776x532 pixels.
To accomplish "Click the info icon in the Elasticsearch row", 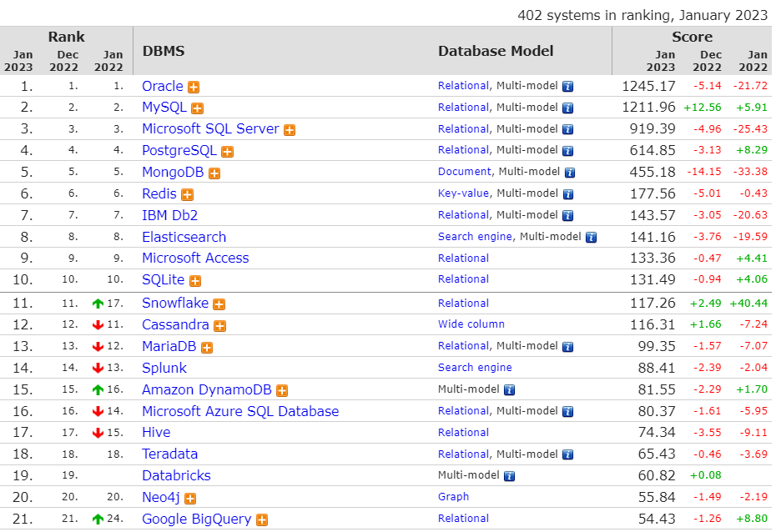I will coord(591,238).
